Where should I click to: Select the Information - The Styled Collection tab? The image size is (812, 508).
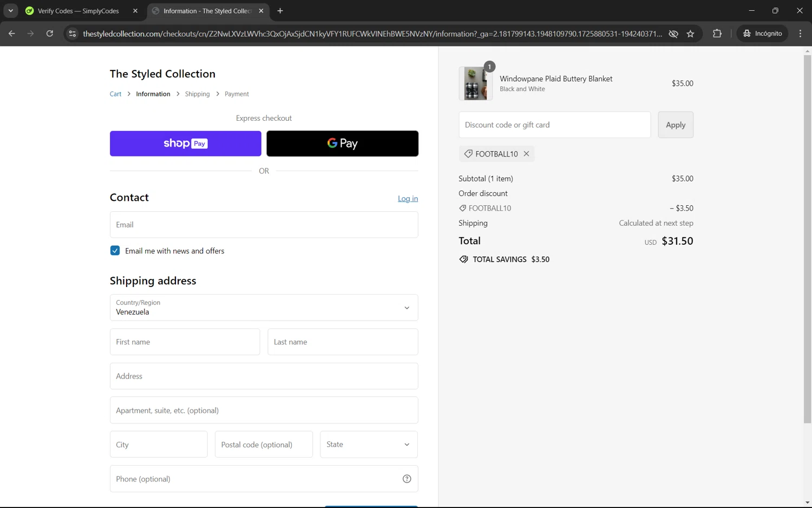(202, 11)
